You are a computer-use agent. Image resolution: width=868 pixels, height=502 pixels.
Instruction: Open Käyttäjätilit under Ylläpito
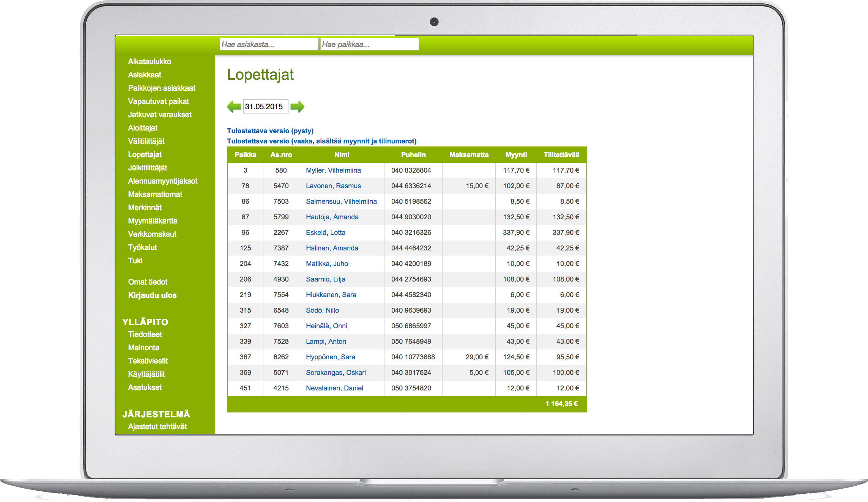click(147, 374)
